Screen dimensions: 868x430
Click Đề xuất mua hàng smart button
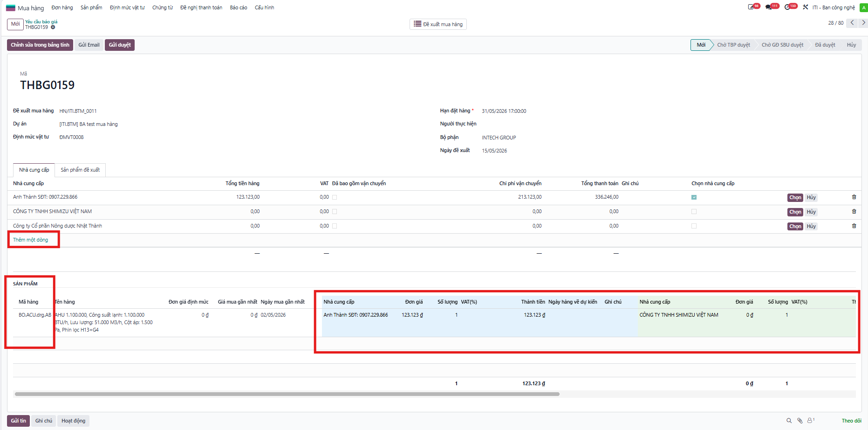coord(438,24)
